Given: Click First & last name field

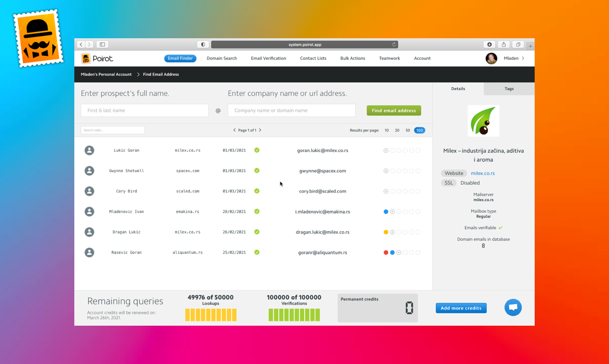Looking at the screenshot, I should pos(144,111).
